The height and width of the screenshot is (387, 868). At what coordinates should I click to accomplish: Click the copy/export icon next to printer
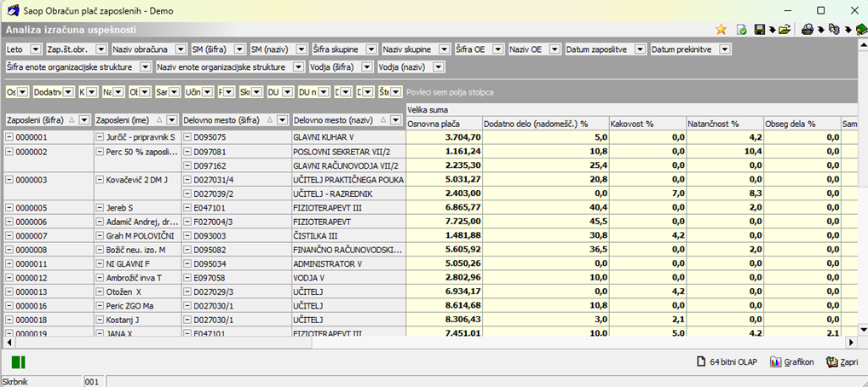(834, 30)
